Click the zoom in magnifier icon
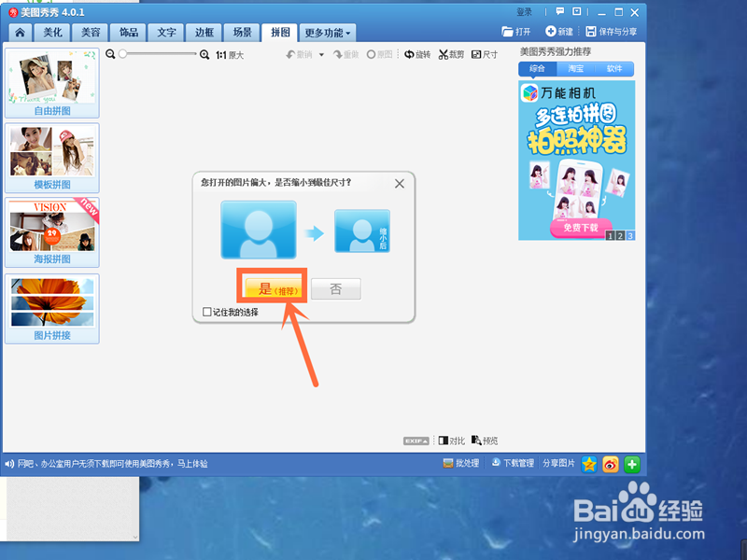This screenshot has width=747, height=560. (204, 55)
